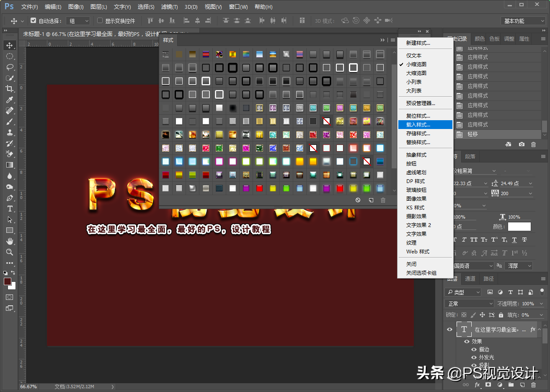This screenshot has width=550, height=392.
Task: Toggle Quick Mask mode icon
Action: tap(9, 297)
